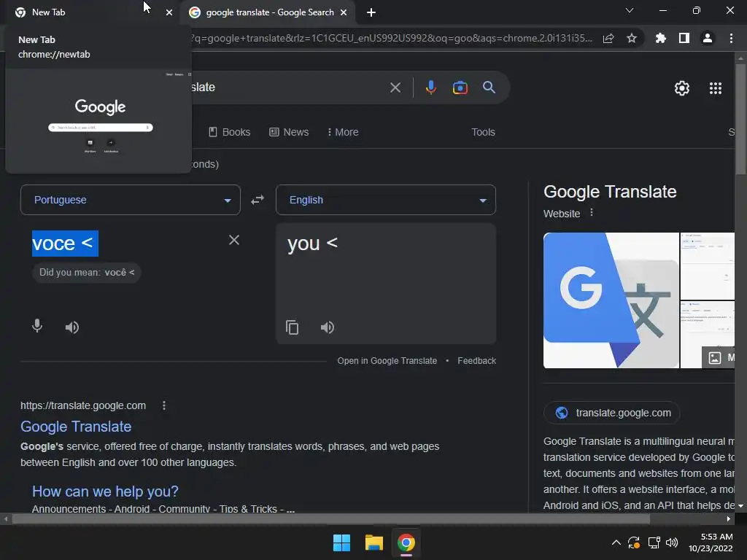Screen dimensions: 747x560
Task: Open the 'How can we help you?' link
Action: (x=105, y=491)
